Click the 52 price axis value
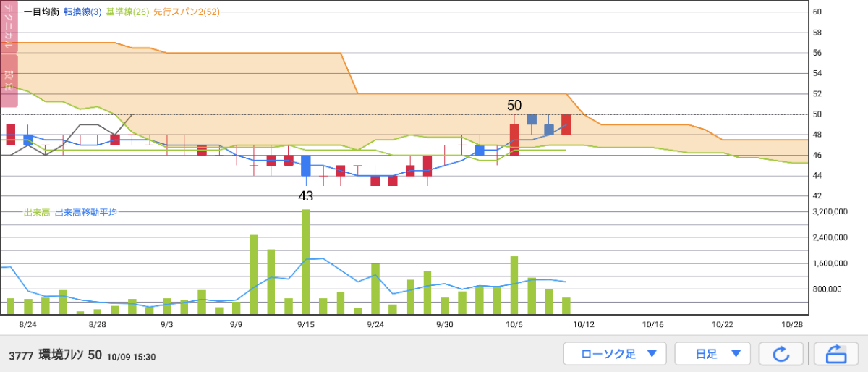Viewport: 868px width, 372px height. point(818,93)
